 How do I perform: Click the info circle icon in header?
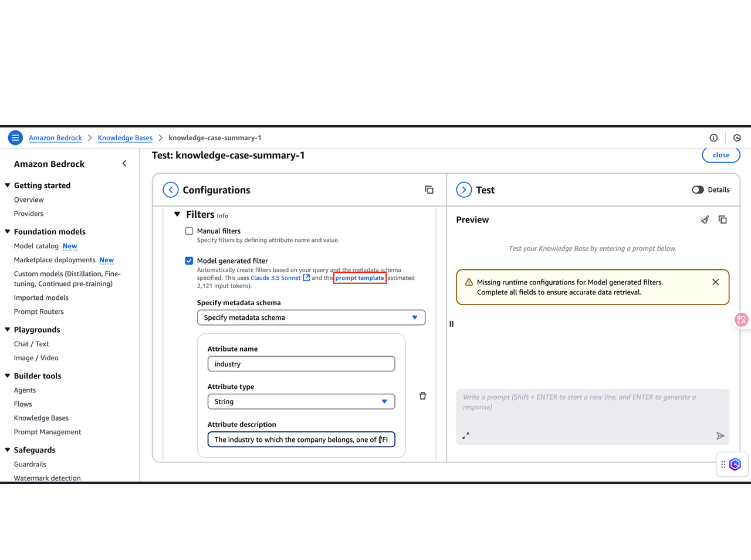(713, 138)
